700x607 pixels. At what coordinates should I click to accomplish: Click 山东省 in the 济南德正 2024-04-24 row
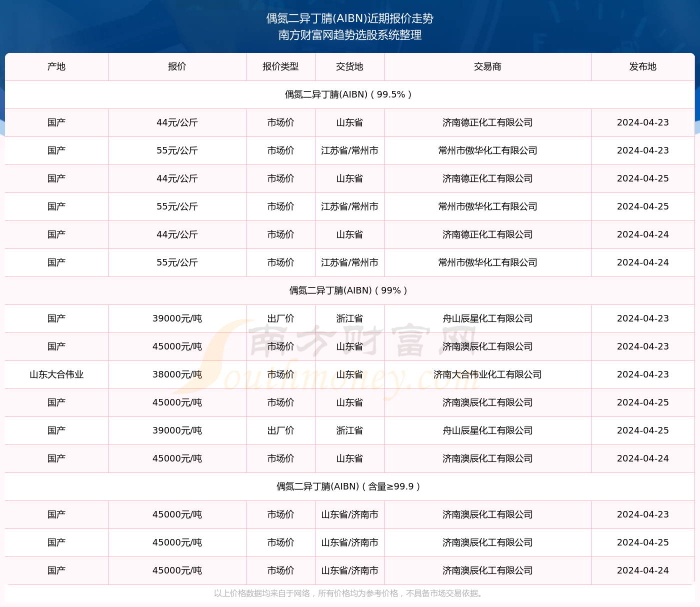pos(349,234)
